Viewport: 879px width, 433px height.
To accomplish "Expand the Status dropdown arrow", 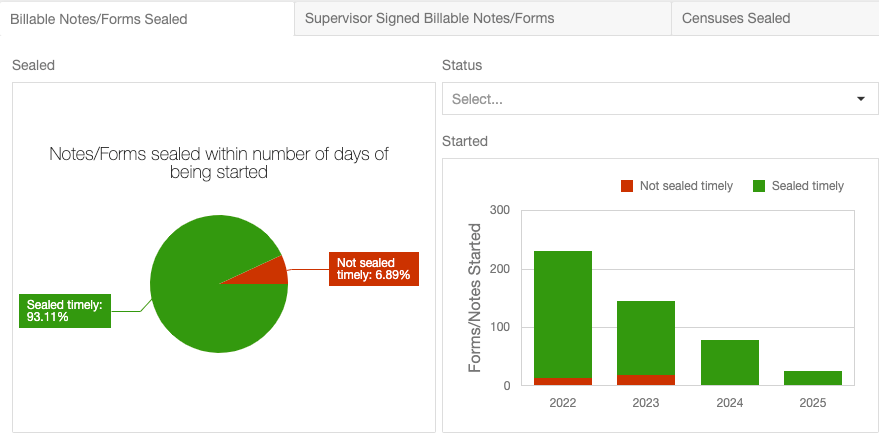I will point(861,99).
